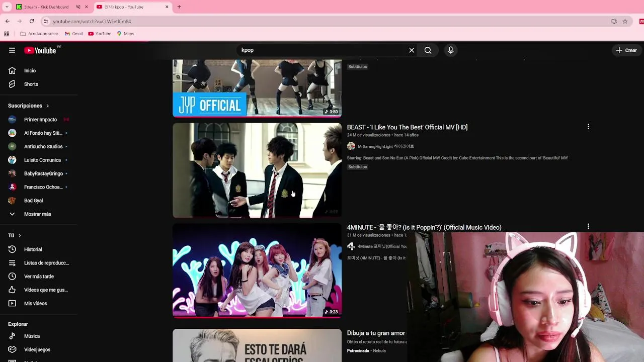
Task: Click the kpop search input field
Action: click(x=322, y=50)
